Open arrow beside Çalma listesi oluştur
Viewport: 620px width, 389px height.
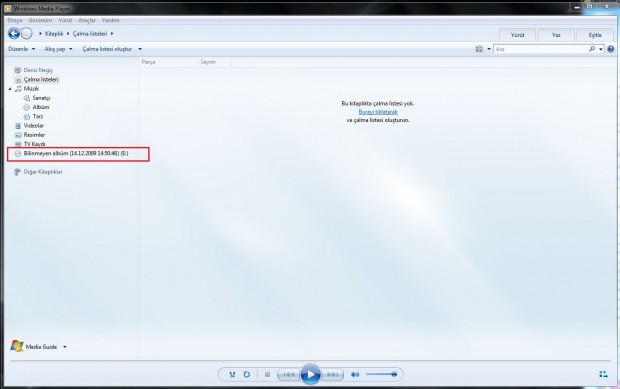point(140,49)
